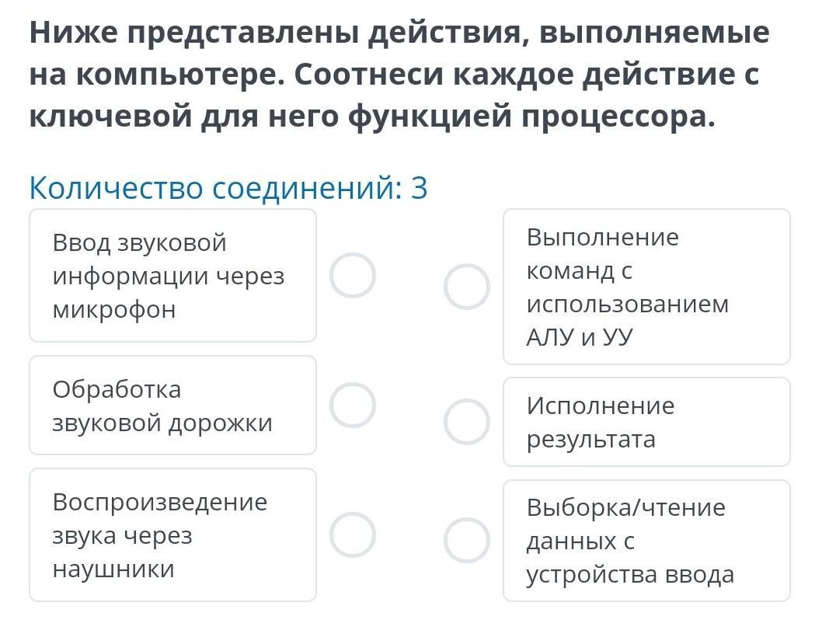829x644 pixels.
Task: Select the connector circle beside 'Воспроизведение звука через наушники'
Action: coord(353,534)
